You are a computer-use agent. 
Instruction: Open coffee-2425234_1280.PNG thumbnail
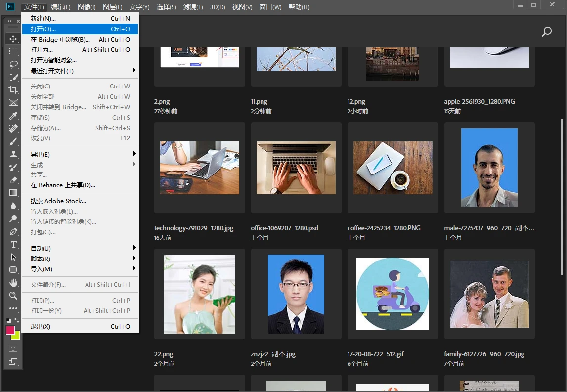point(393,168)
